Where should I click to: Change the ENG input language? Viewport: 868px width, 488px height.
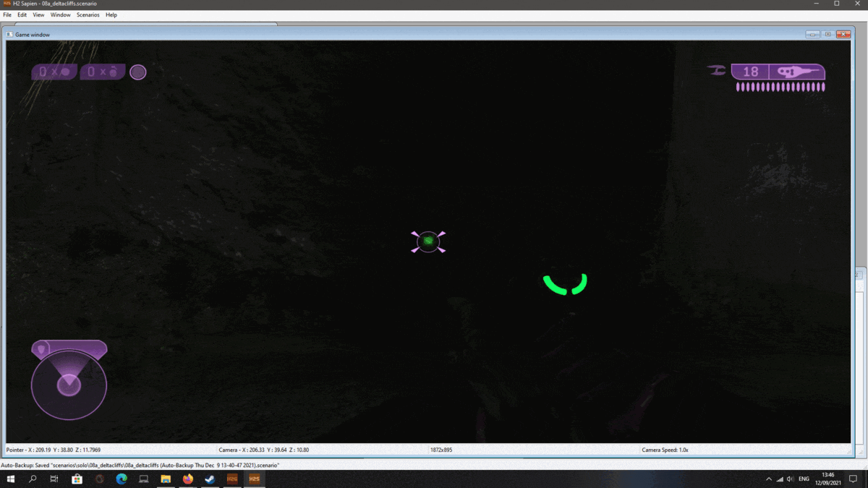[804, 479]
